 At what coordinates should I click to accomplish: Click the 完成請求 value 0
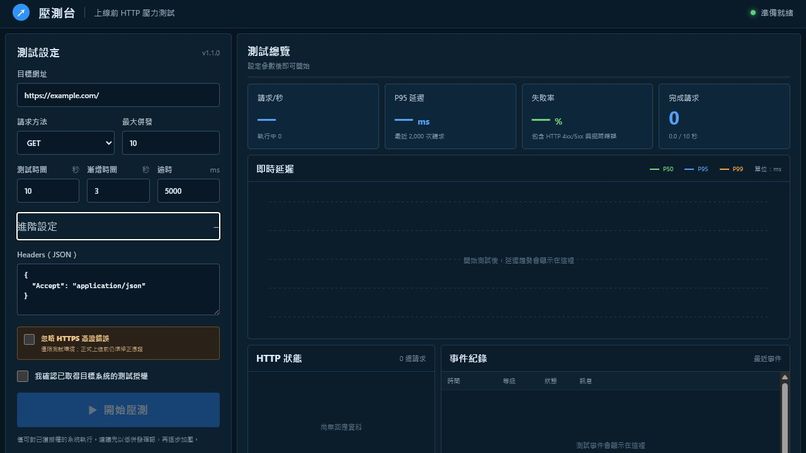coord(674,118)
